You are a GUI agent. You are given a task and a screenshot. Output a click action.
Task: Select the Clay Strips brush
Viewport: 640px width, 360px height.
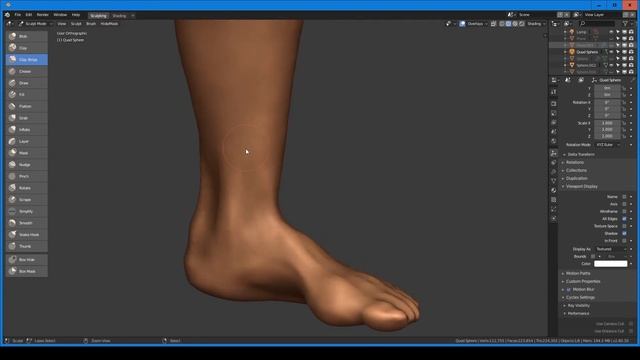pos(27,60)
